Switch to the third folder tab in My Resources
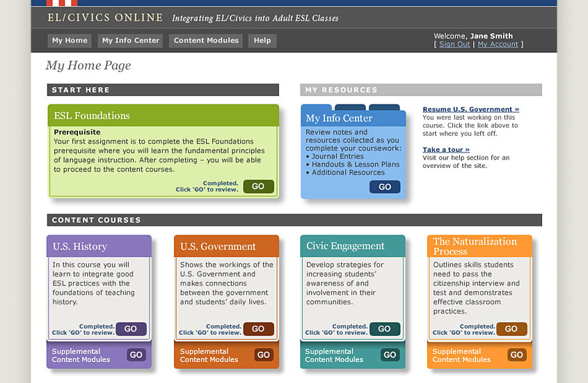The image size is (588, 383). click(x=384, y=108)
